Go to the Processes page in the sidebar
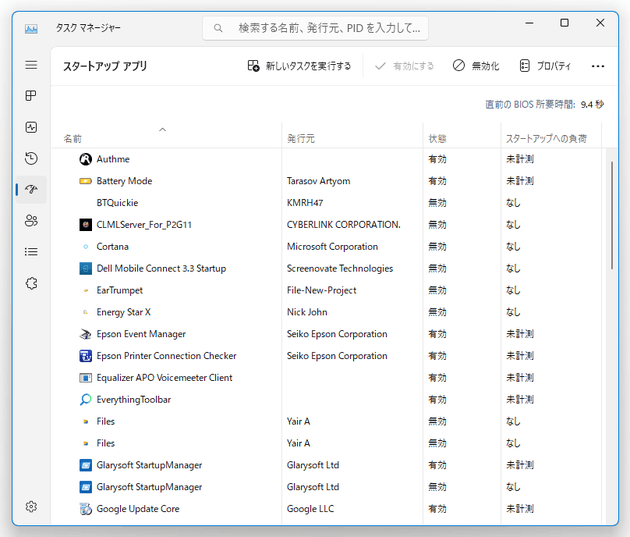Screen dimensions: 630x537 [x=31, y=96]
